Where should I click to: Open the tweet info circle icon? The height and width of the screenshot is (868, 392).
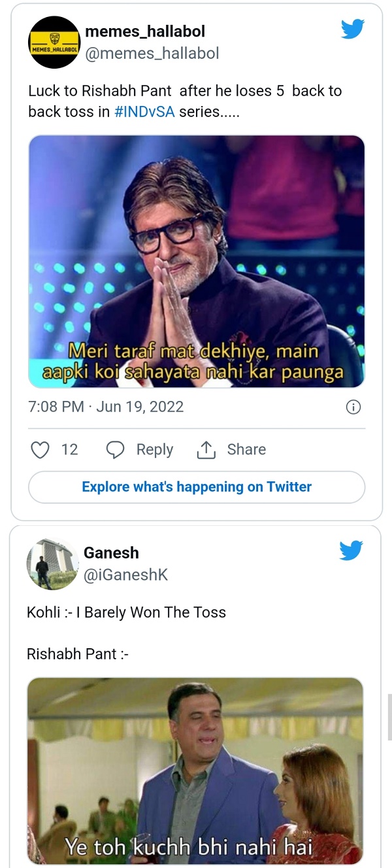[353, 407]
